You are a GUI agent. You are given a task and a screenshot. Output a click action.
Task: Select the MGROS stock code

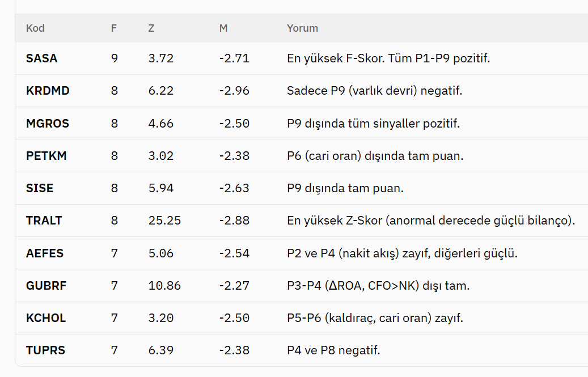[x=48, y=123]
